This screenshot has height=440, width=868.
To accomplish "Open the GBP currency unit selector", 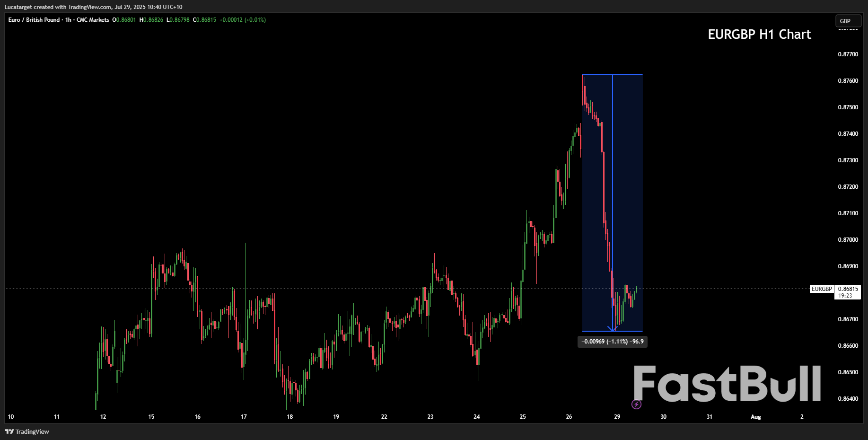I will click(848, 21).
